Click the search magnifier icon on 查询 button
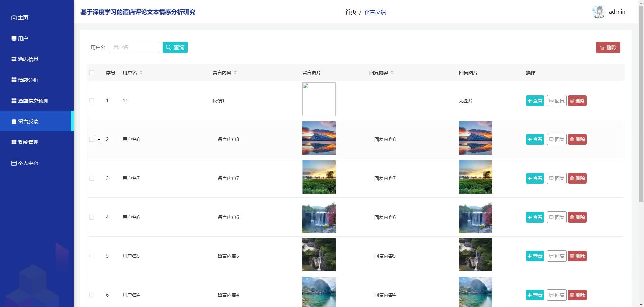This screenshot has width=644, height=307. pos(168,47)
